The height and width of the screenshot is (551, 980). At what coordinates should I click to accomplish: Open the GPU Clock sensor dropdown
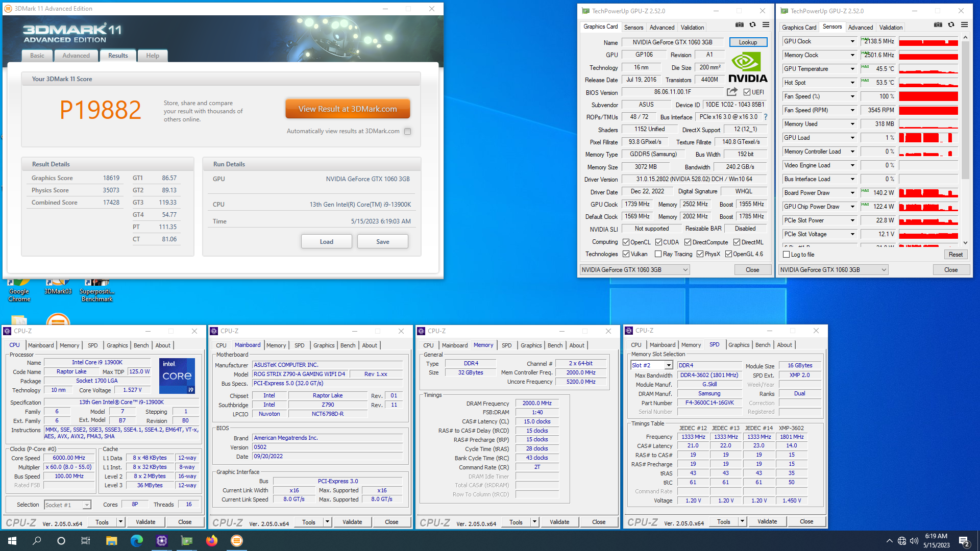pos(852,41)
